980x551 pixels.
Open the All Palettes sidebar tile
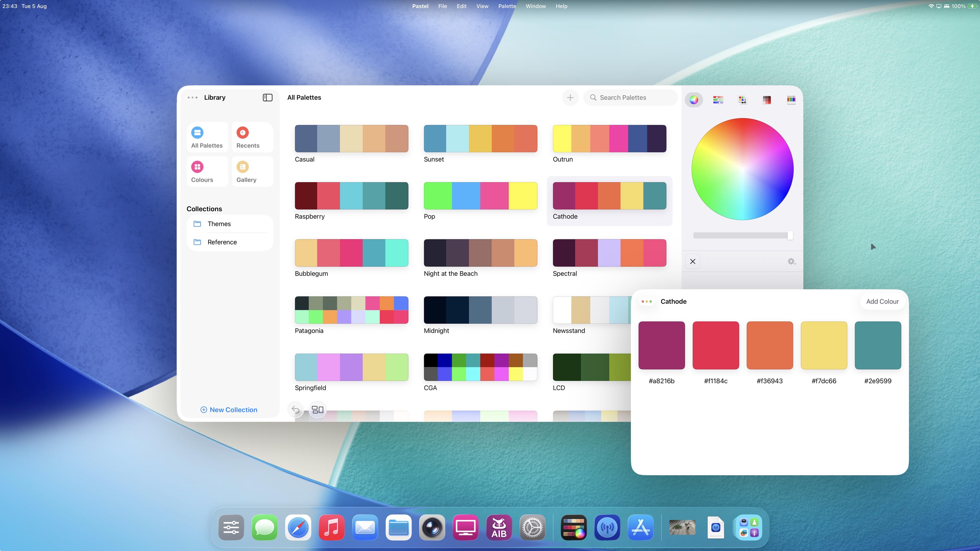pos(207,137)
